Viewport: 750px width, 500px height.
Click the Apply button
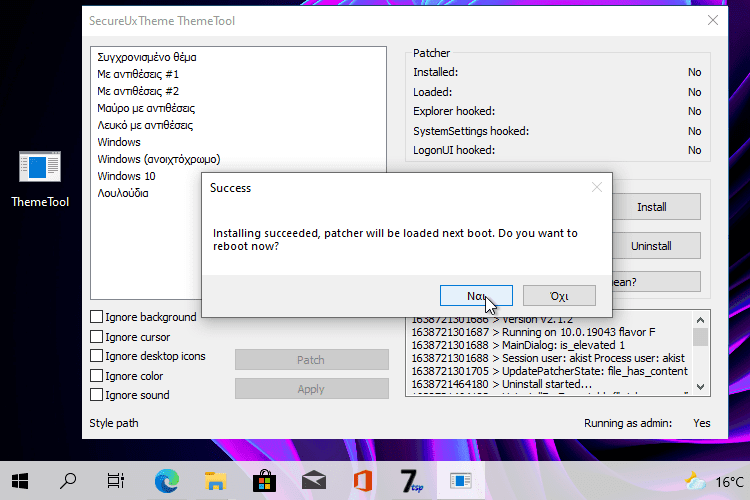point(311,389)
